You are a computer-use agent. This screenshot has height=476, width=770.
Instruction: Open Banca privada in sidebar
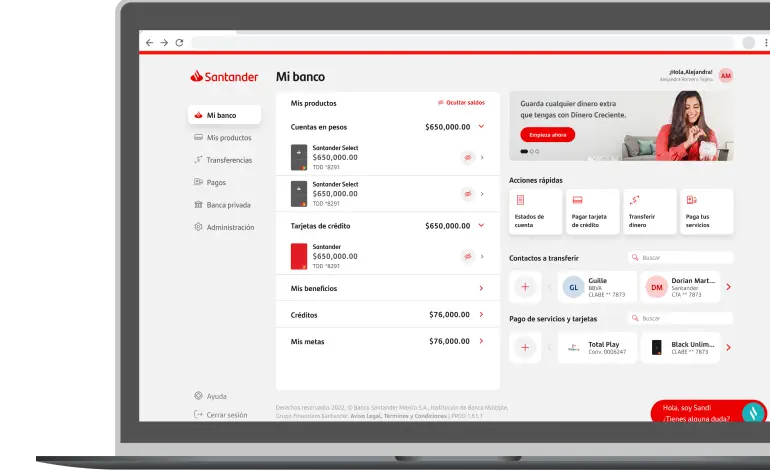[x=224, y=205]
